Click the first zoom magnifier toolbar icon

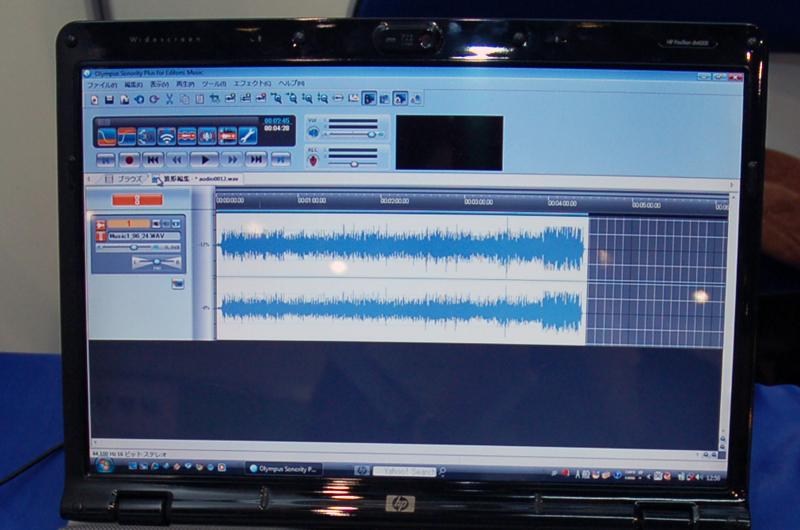click(277, 98)
